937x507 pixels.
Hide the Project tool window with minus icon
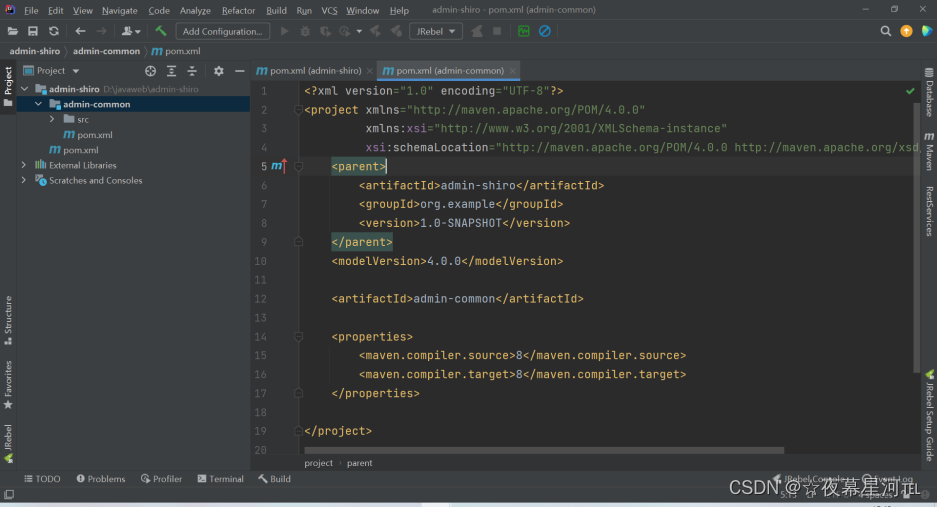pos(239,71)
